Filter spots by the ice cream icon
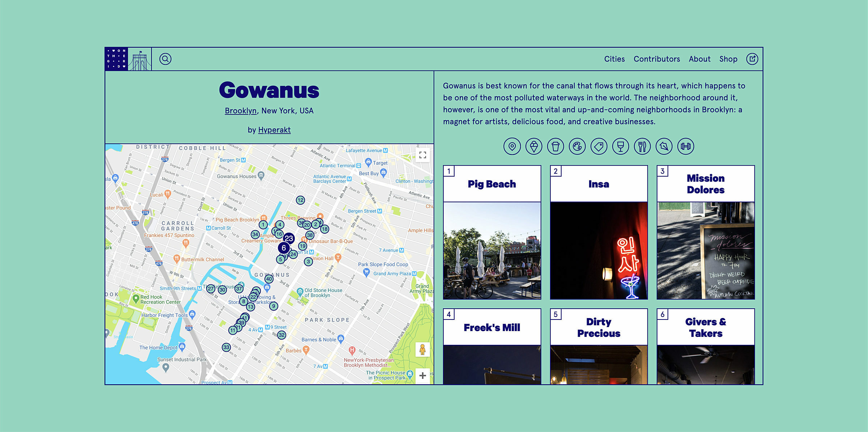 click(x=534, y=146)
